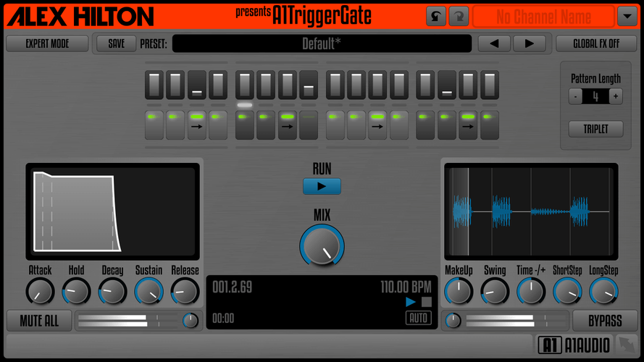Click the Hold knob
The height and width of the screenshot is (362, 644).
tap(76, 291)
